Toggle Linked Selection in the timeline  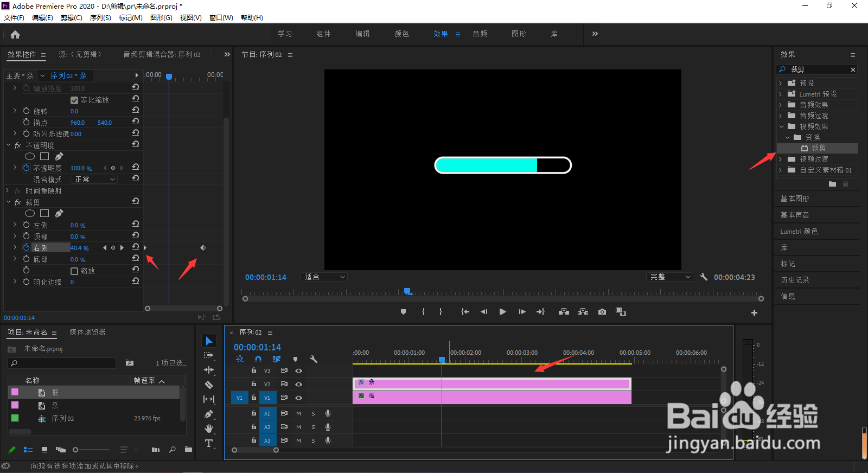point(277,359)
